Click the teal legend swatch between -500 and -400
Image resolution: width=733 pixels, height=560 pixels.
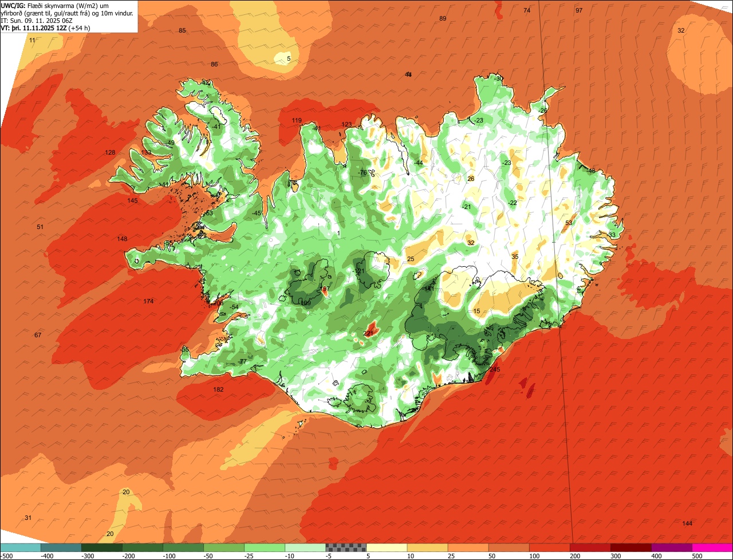[21, 547]
